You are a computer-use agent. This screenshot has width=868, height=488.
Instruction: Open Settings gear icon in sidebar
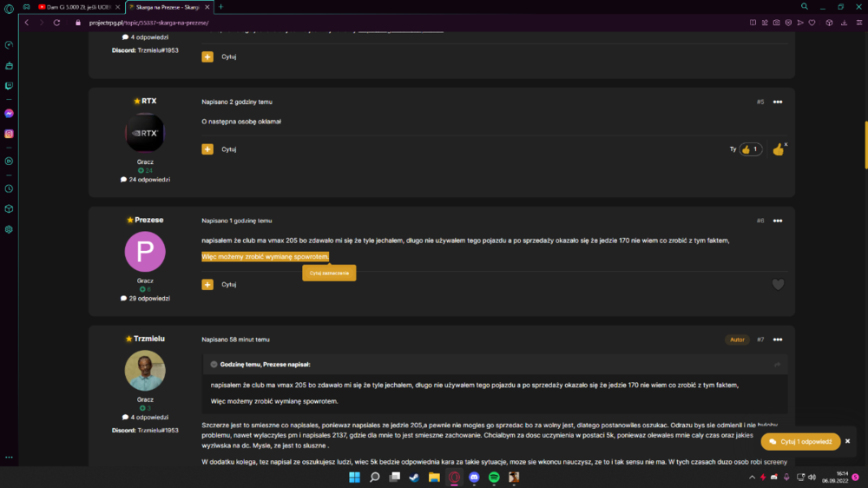9,229
